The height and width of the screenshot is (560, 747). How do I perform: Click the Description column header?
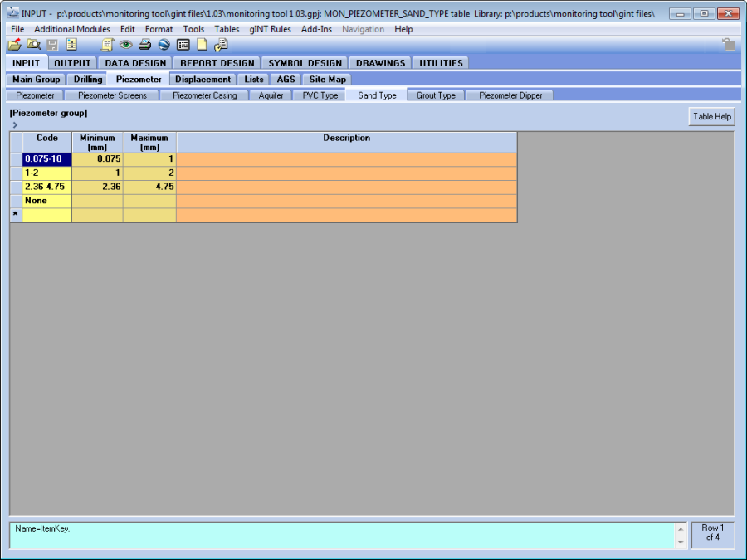coord(346,139)
